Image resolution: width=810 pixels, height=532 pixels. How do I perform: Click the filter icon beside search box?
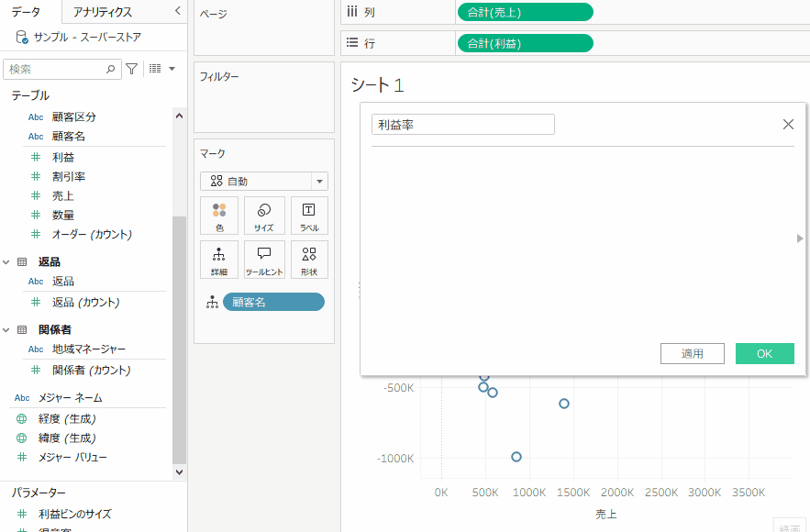pos(132,69)
